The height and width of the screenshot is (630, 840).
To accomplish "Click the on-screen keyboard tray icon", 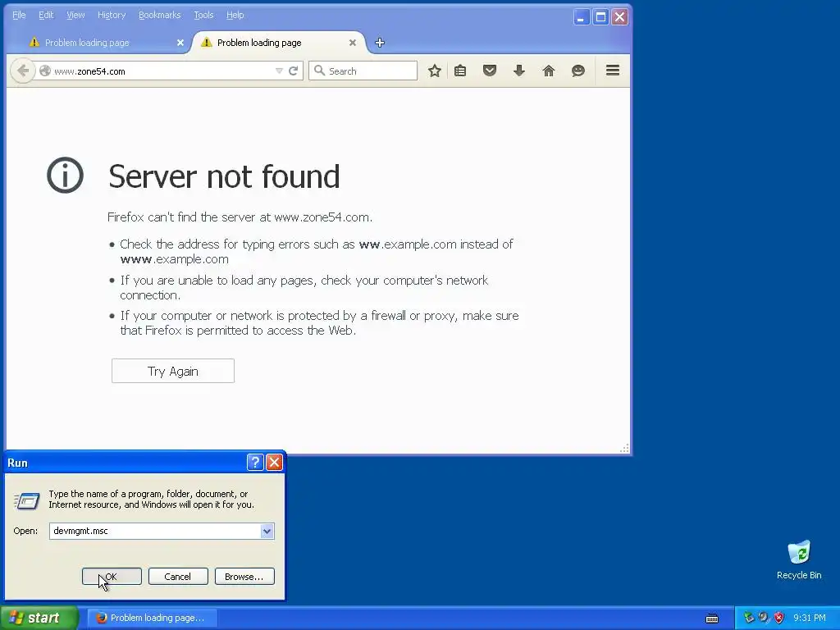I will 712,619.
